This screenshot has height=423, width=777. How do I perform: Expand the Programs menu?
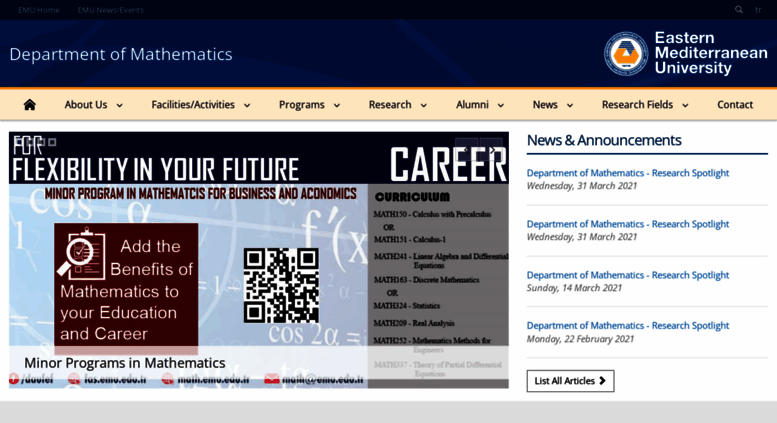pos(309,105)
